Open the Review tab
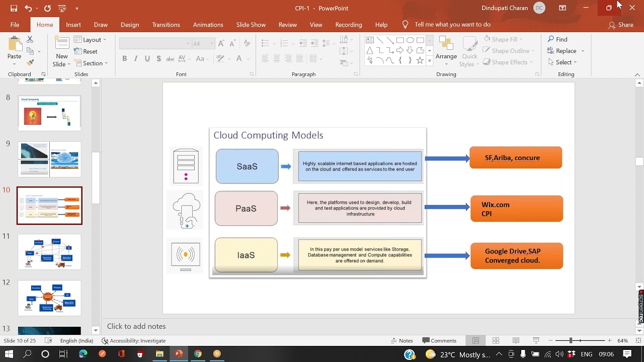 288,25
